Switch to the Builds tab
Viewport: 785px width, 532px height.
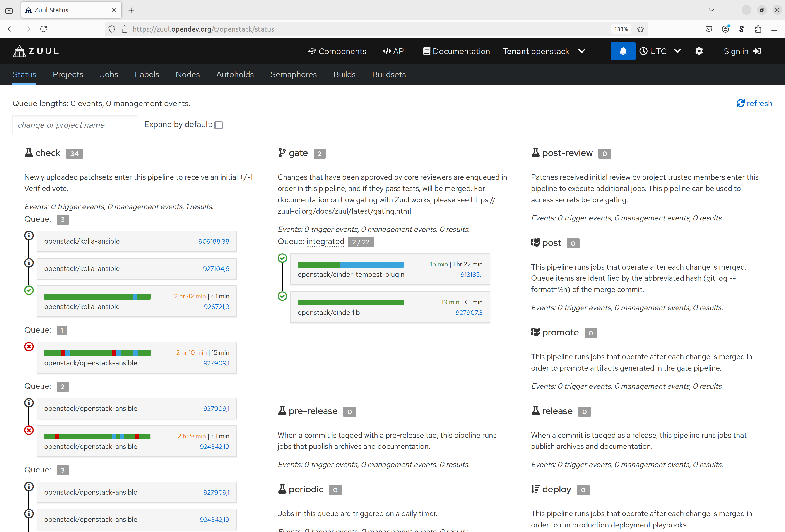click(x=344, y=74)
